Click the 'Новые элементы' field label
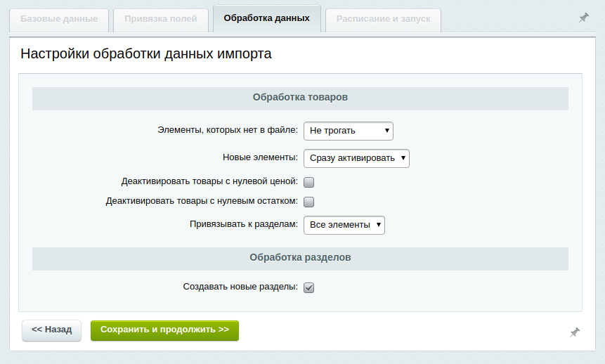This screenshot has height=364, width=605. [260, 158]
